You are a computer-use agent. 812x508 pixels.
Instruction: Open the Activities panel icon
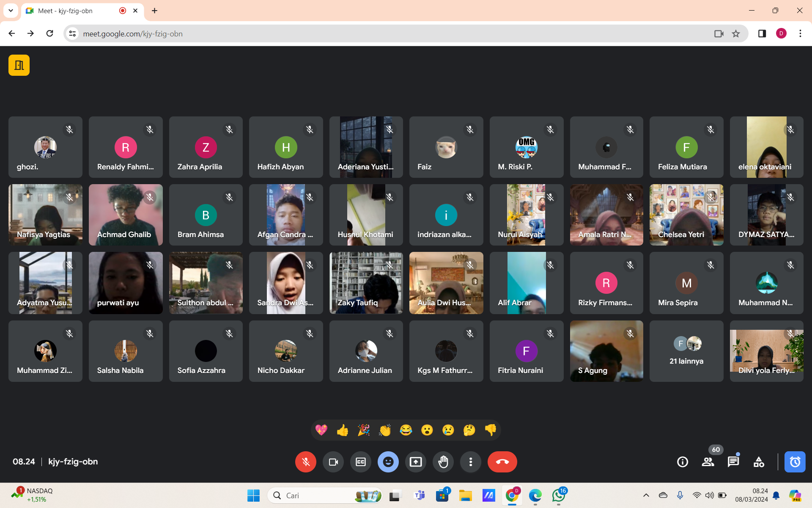[x=759, y=462]
